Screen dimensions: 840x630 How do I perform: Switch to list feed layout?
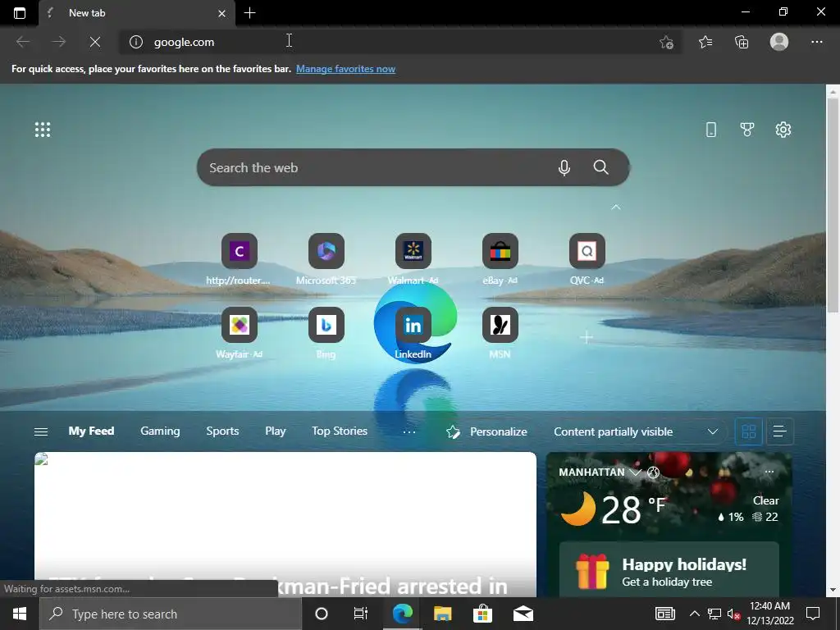tap(780, 431)
